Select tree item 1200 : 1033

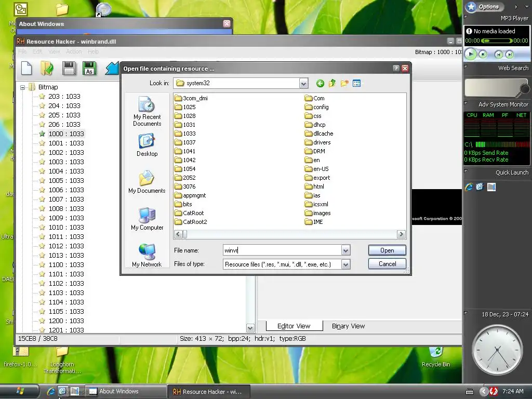pos(66,321)
